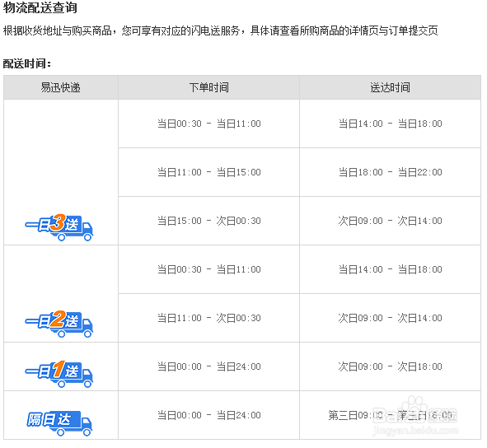The height and width of the screenshot is (448, 487).
Task: Click the 闪电送服务 description paragraph
Action: [x=221, y=30]
